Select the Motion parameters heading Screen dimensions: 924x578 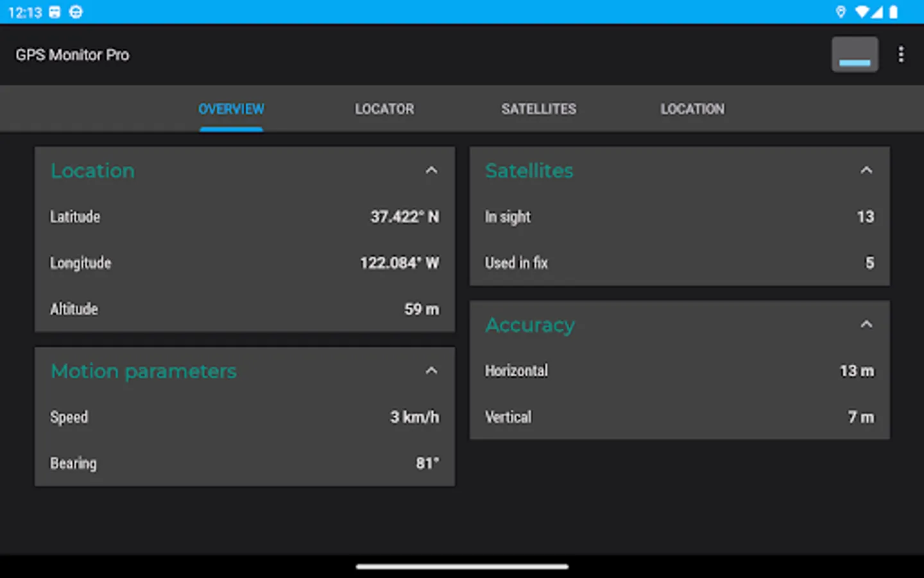pyautogui.click(x=144, y=371)
